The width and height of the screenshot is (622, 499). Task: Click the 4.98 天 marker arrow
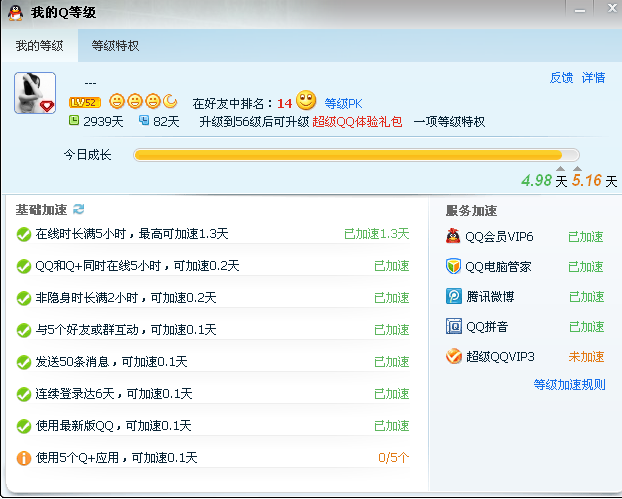[560, 169]
